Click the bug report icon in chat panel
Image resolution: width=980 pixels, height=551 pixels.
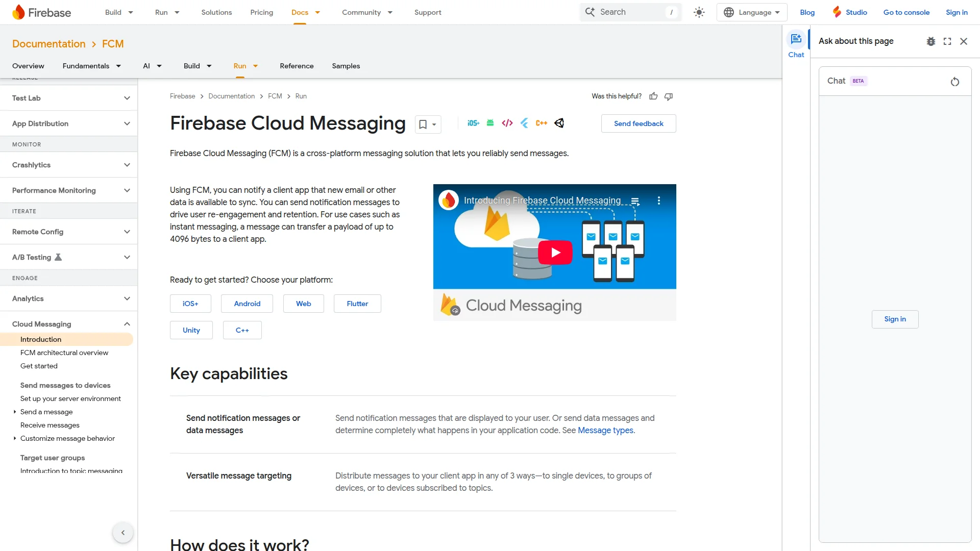pos(931,41)
